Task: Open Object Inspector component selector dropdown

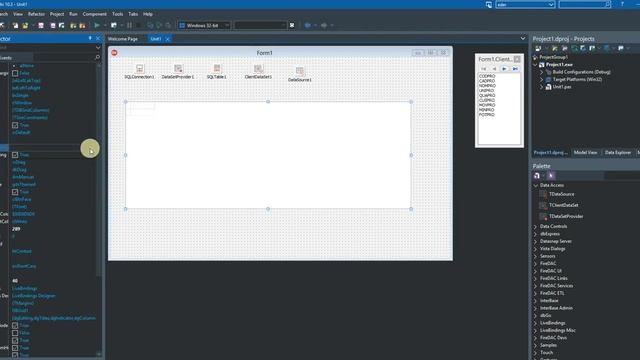Action: (98, 48)
